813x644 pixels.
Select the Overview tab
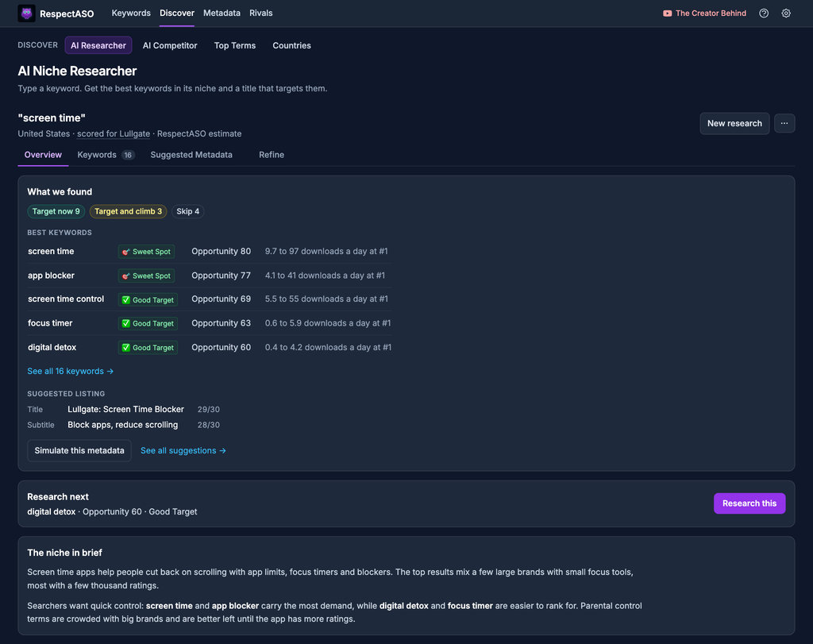(43, 155)
